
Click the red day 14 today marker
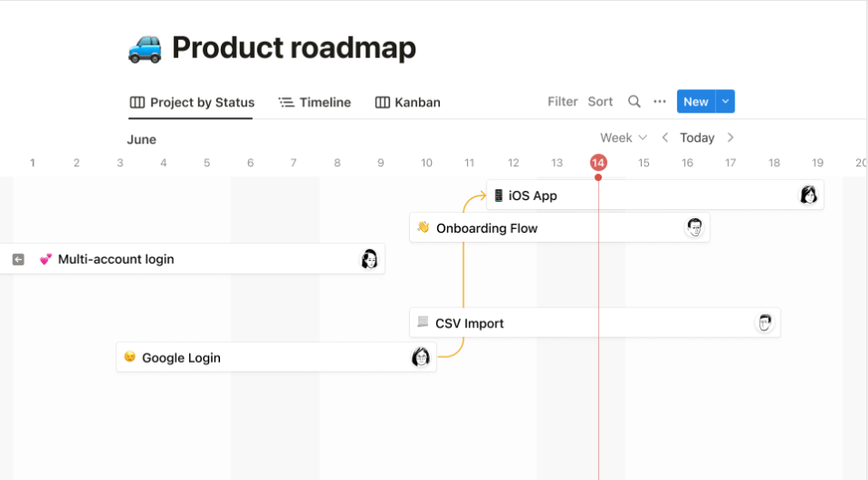point(598,163)
